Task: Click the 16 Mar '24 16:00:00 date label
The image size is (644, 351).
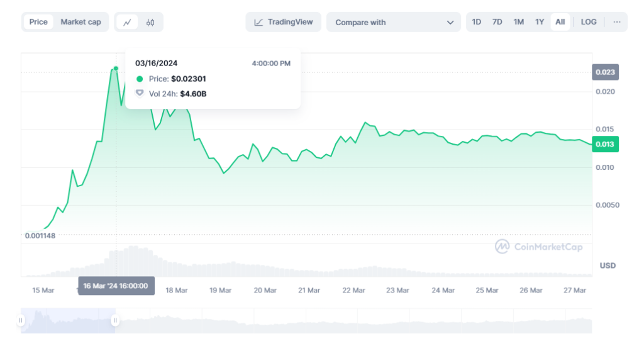Action: [116, 286]
